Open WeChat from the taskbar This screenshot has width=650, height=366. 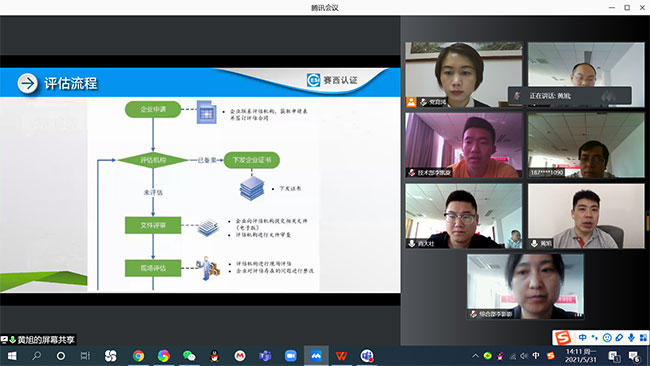[189, 356]
